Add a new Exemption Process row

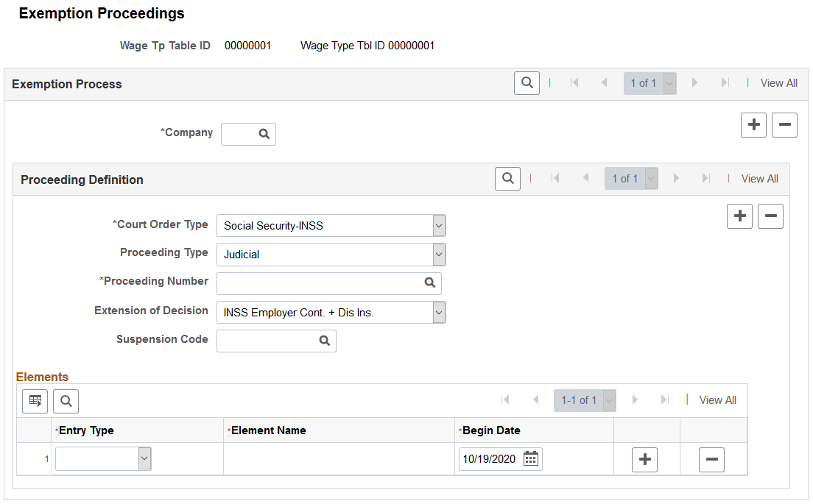coord(753,125)
